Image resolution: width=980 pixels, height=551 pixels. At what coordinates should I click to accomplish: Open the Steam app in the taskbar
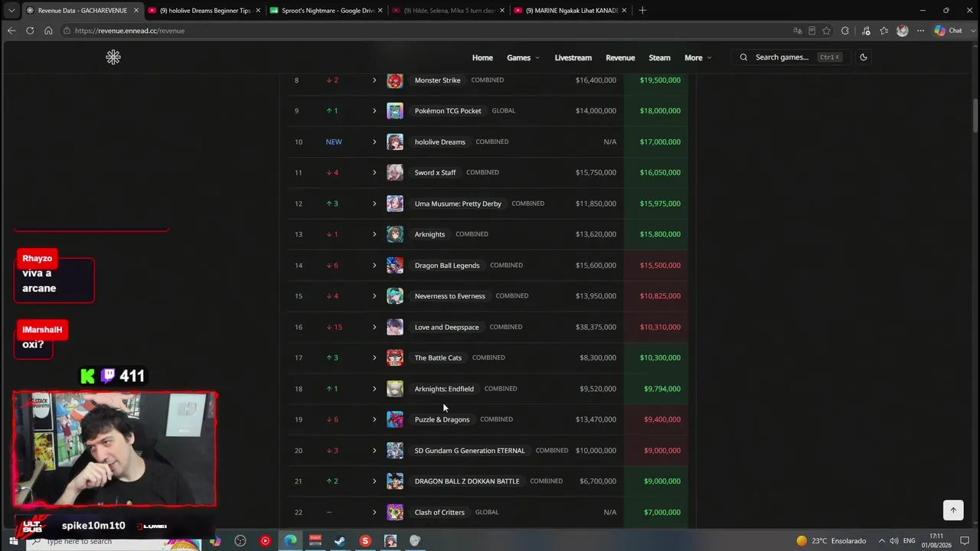[340, 541]
